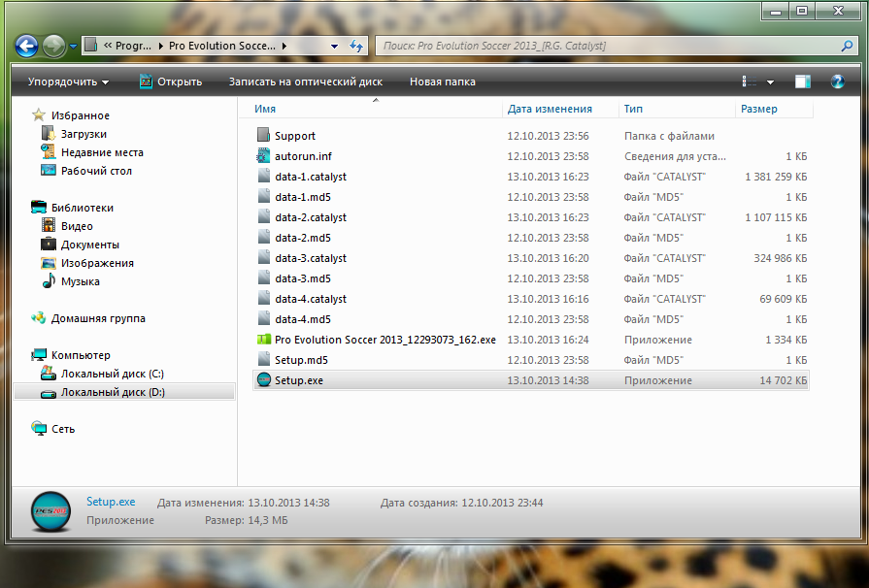869x588 pixels.
Task: Select the autorun.inf file icon
Action: pos(263,155)
